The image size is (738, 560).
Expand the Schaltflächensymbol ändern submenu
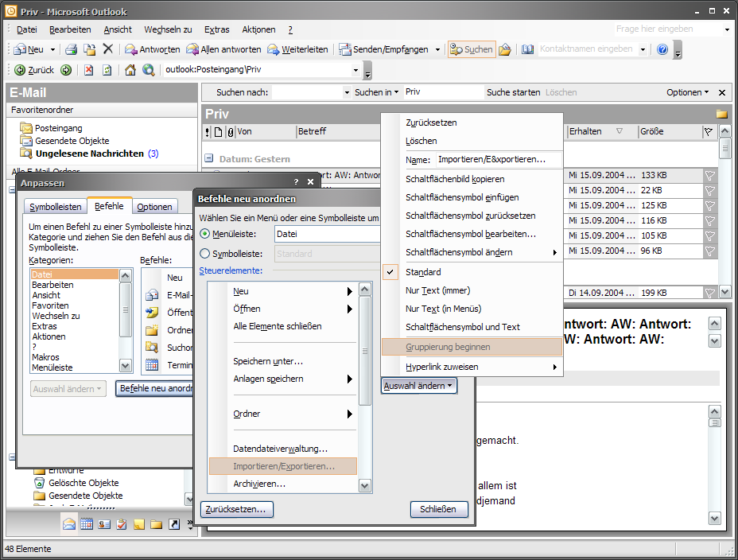(472, 252)
